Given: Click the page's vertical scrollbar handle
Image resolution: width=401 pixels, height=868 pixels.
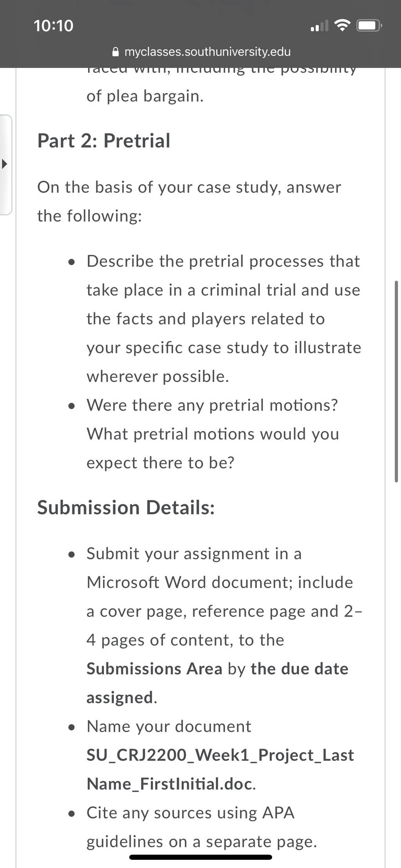Looking at the screenshot, I should [x=396, y=381].
